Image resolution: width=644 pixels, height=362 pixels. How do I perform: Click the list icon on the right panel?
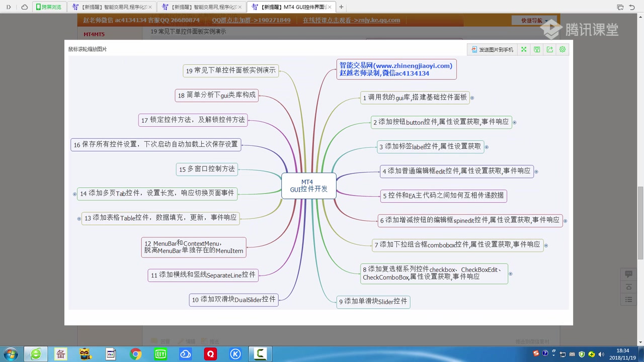tap(628, 299)
